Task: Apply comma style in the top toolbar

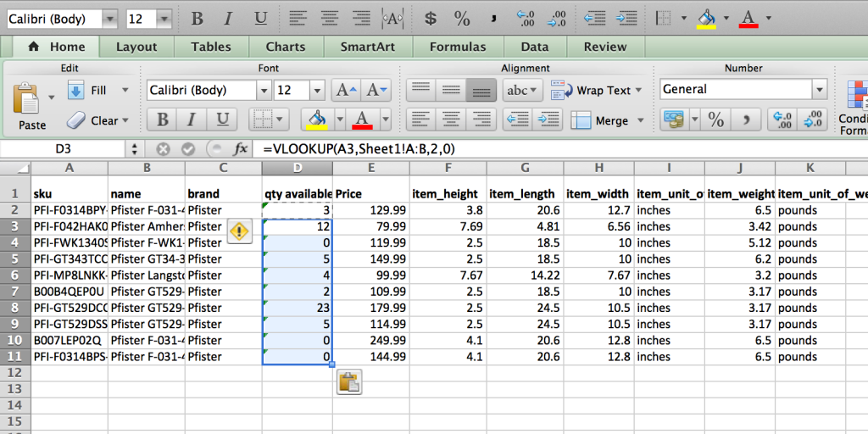Action: point(494,19)
